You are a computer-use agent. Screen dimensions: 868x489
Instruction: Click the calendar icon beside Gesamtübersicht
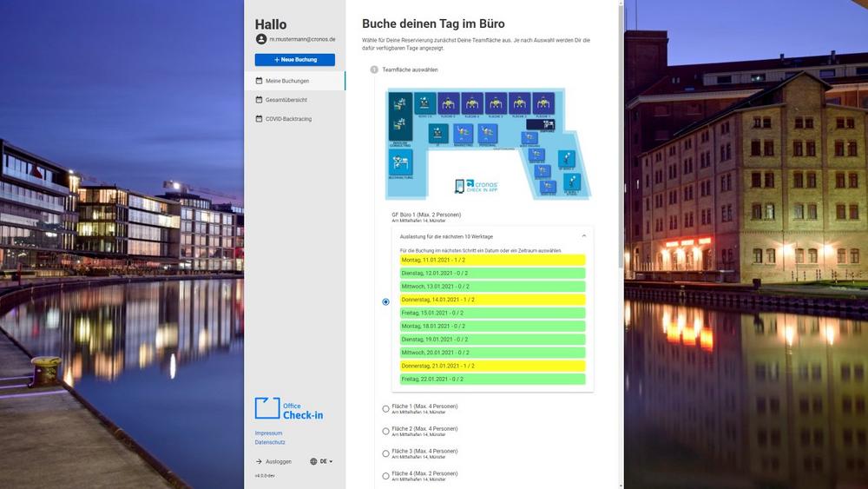point(259,100)
